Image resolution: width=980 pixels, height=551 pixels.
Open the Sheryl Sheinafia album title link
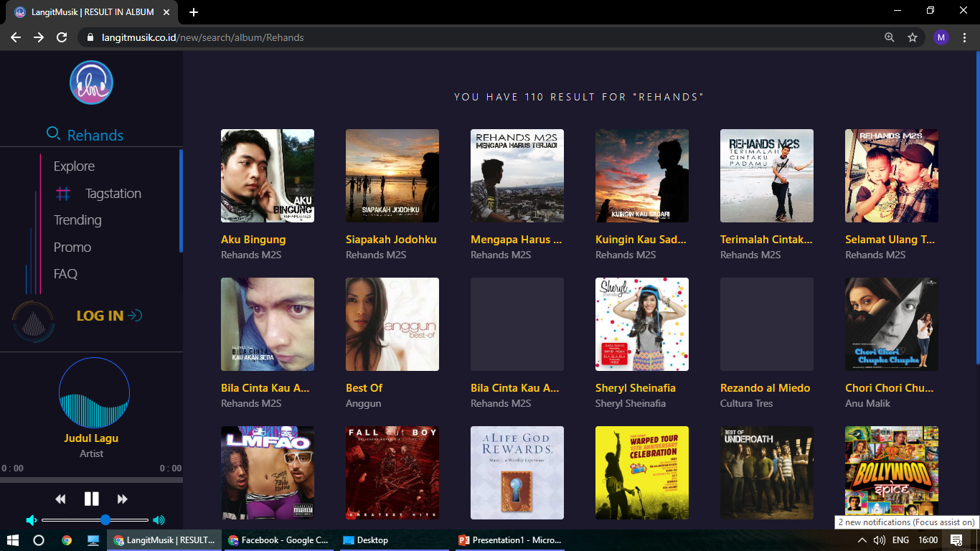(636, 388)
